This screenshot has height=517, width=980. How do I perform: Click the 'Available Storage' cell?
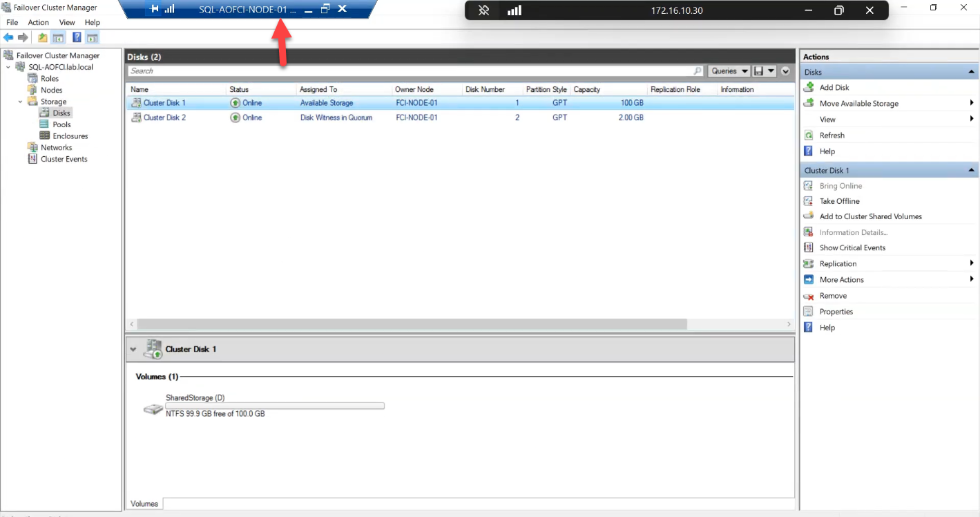(327, 103)
